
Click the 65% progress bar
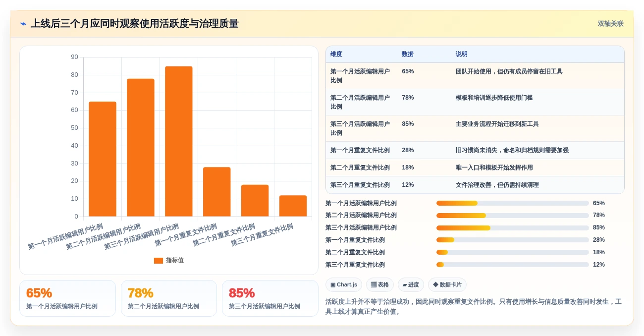coord(513,203)
